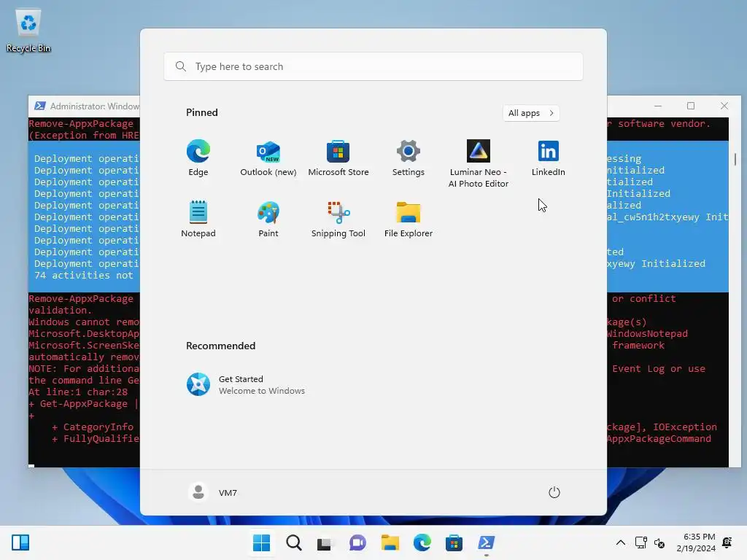The image size is (747, 560).
Task: Open Snipping Tool pinned app
Action: [338, 219]
